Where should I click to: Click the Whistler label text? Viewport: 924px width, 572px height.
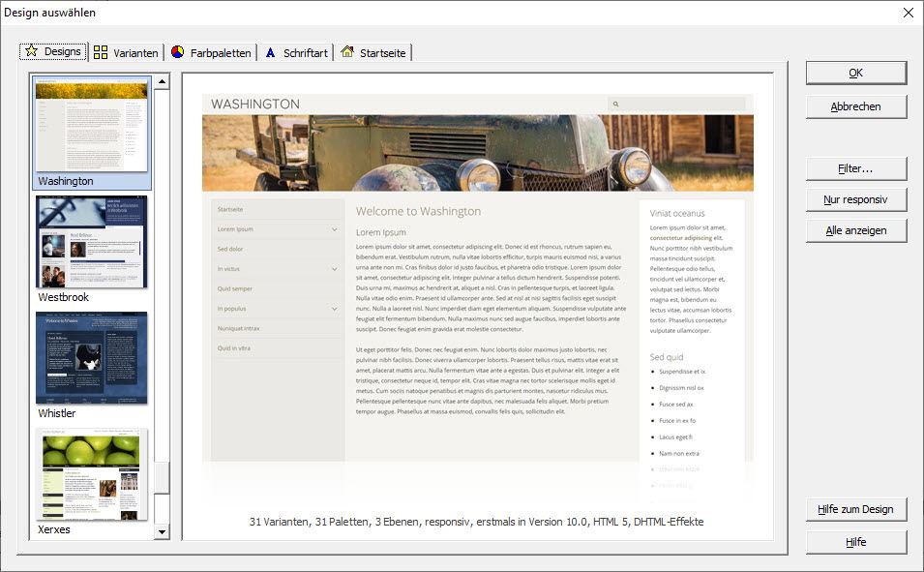click(x=56, y=413)
